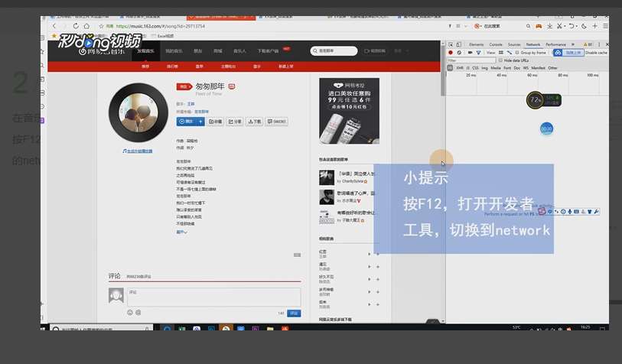This screenshot has height=364, width=622.
Task: Select the overview waterfall view icon
Action: (x=510, y=52)
